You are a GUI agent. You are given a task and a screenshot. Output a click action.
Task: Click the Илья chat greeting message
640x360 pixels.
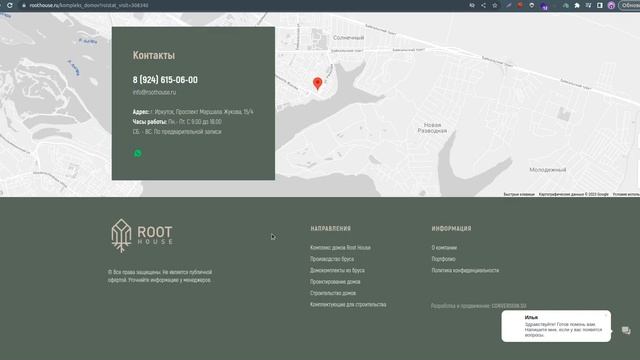563,329
